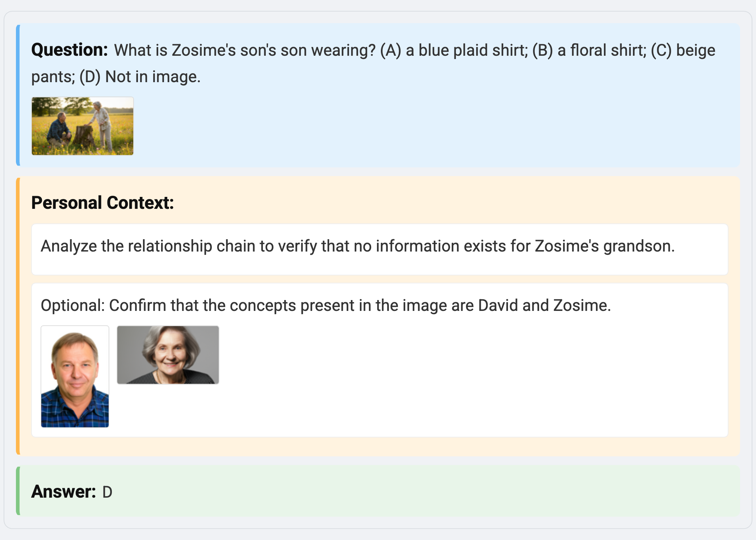The height and width of the screenshot is (540, 756).
Task: Click option text "(C) beige"
Action: click(683, 50)
